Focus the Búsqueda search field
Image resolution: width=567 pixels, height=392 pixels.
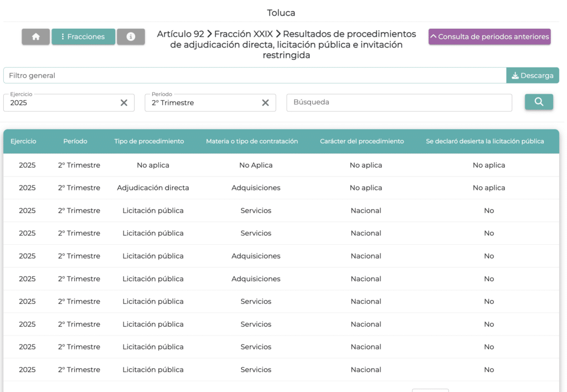pos(399,102)
